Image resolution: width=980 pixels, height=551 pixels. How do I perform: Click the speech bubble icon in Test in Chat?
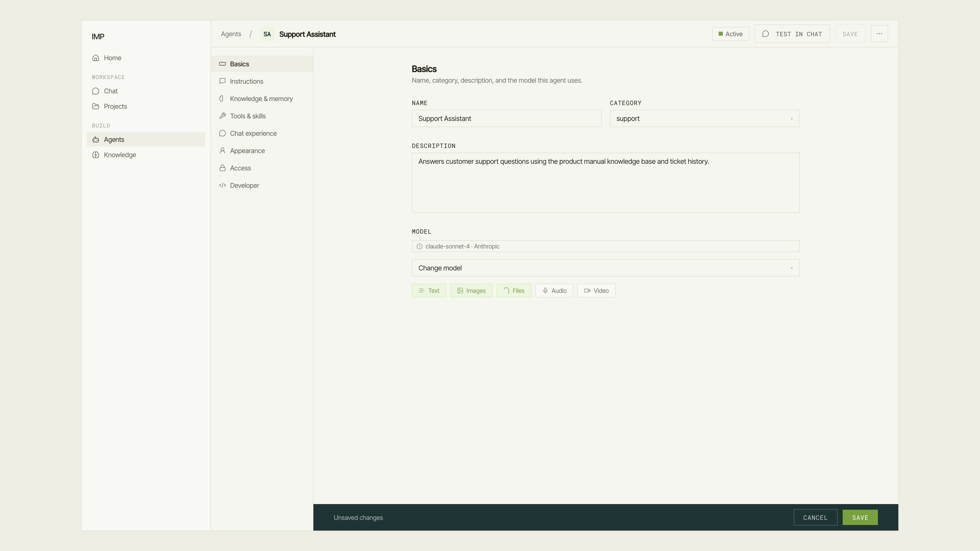click(765, 34)
